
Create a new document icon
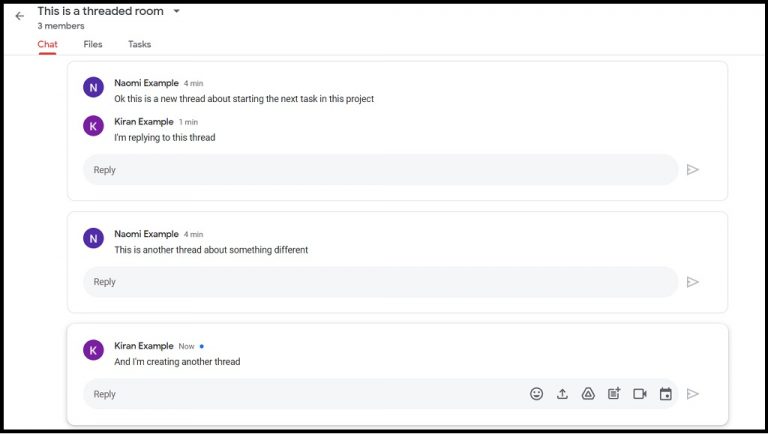click(x=614, y=394)
